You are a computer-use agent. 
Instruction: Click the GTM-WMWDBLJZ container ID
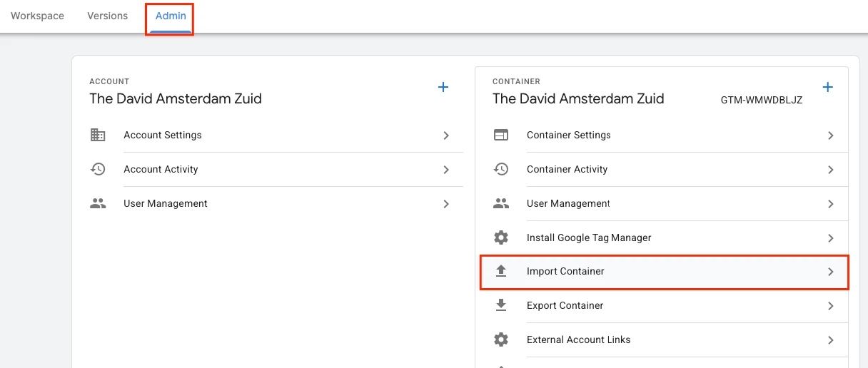point(762,101)
